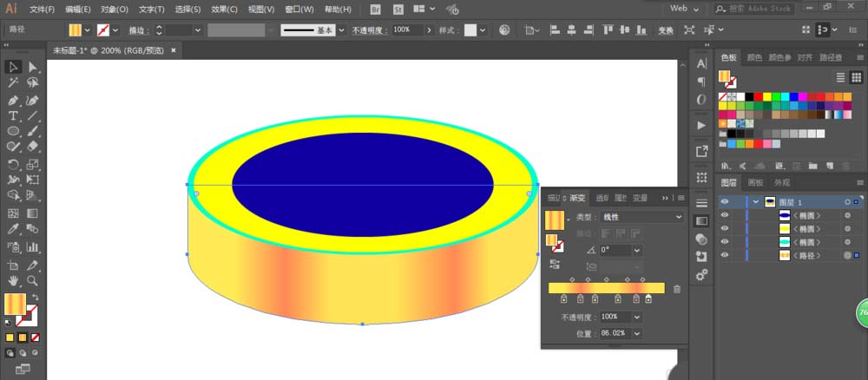Select the Type tool
This screenshot has width=868, height=380.
(14, 115)
